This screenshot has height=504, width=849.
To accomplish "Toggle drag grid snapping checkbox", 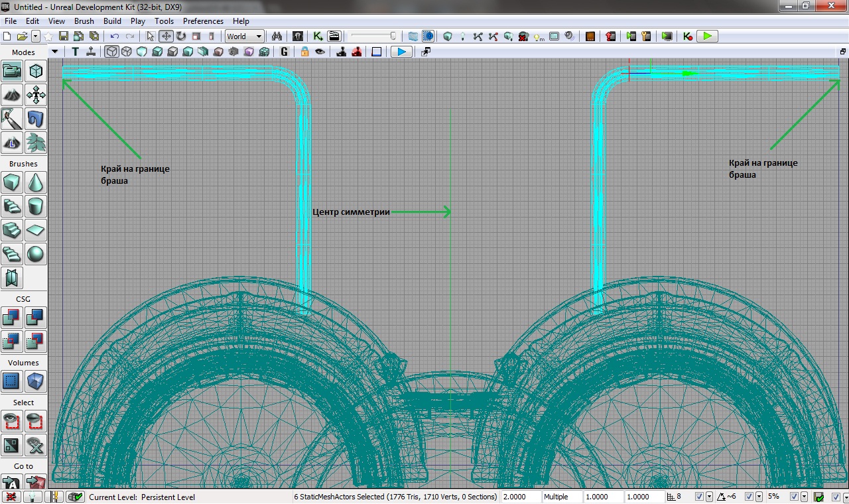I will pyautogui.click(x=699, y=497).
